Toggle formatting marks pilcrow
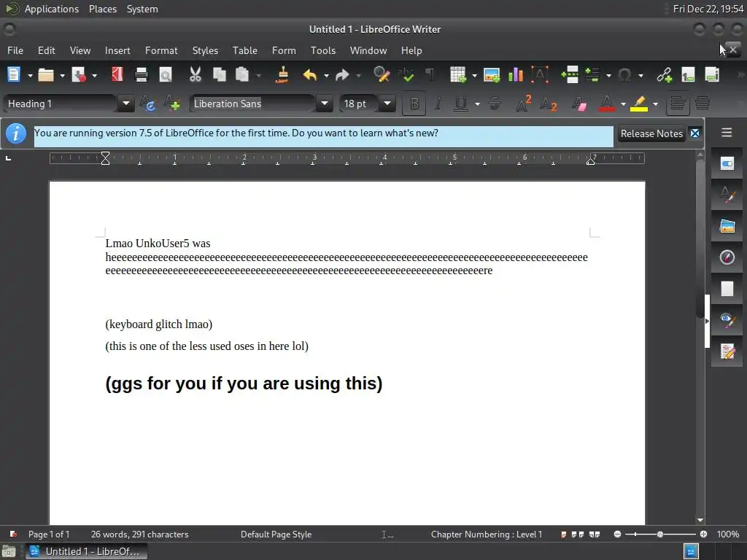The image size is (747, 560). pyautogui.click(x=430, y=75)
